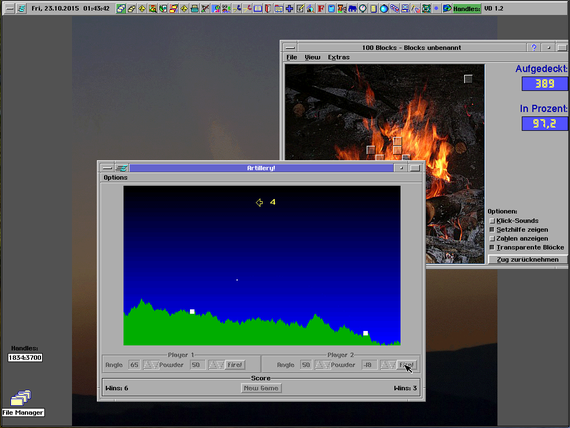Open the File menu in 100 Blocks

(292, 57)
